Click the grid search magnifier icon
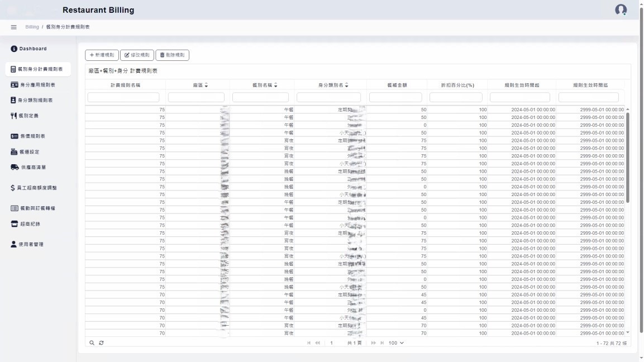The height and width of the screenshot is (362, 644). tap(92, 342)
